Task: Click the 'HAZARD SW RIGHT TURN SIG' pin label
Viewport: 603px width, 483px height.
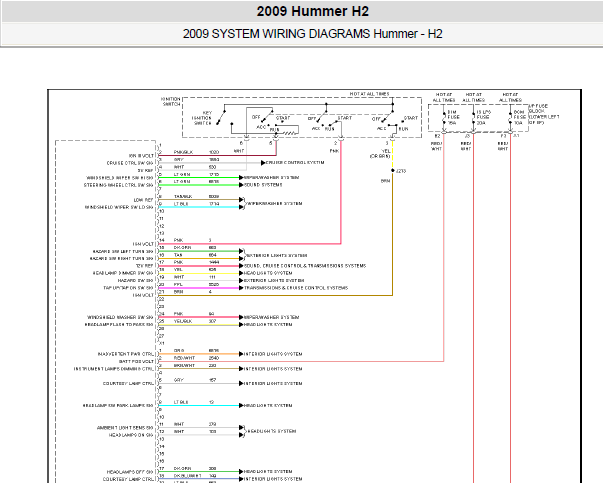Action: click(x=122, y=259)
